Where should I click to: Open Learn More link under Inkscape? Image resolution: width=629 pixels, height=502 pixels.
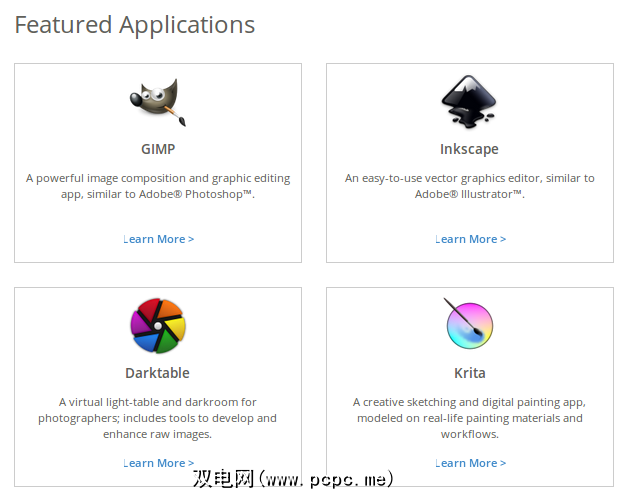(x=470, y=239)
